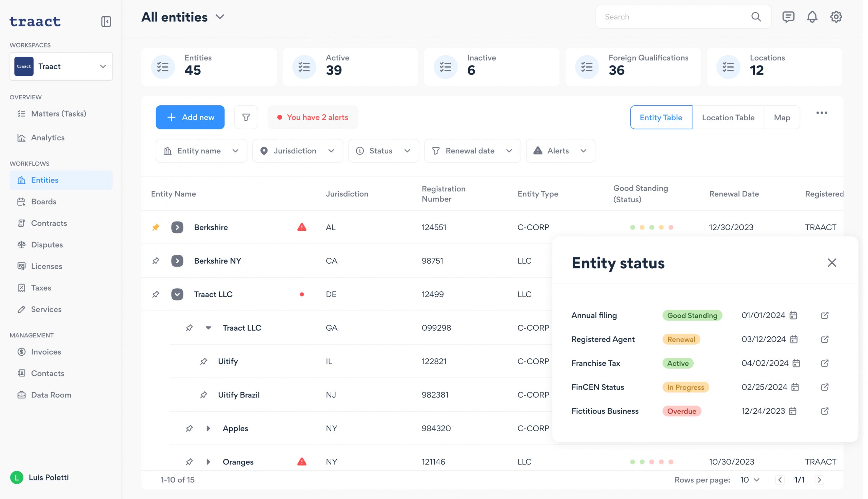Open calendar for FinCEN Status date

point(795,387)
